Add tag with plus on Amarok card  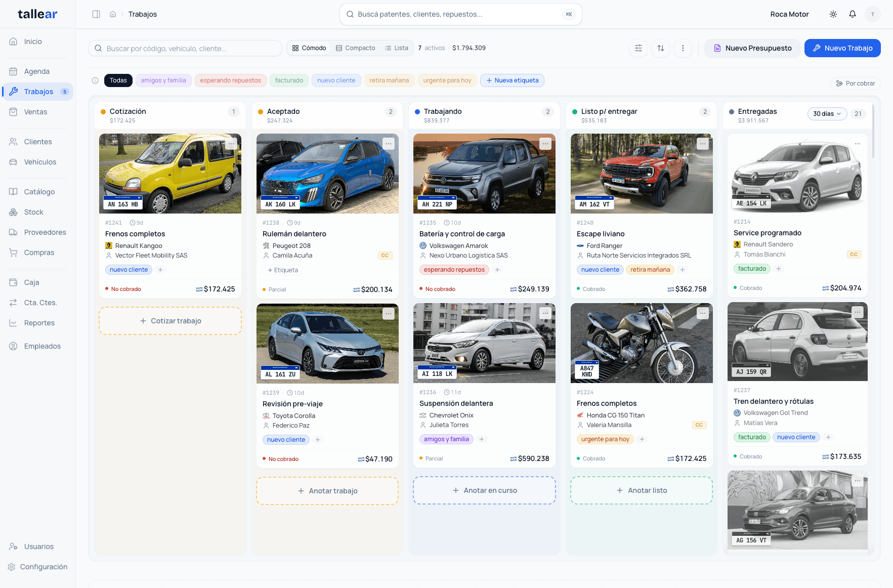(497, 270)
